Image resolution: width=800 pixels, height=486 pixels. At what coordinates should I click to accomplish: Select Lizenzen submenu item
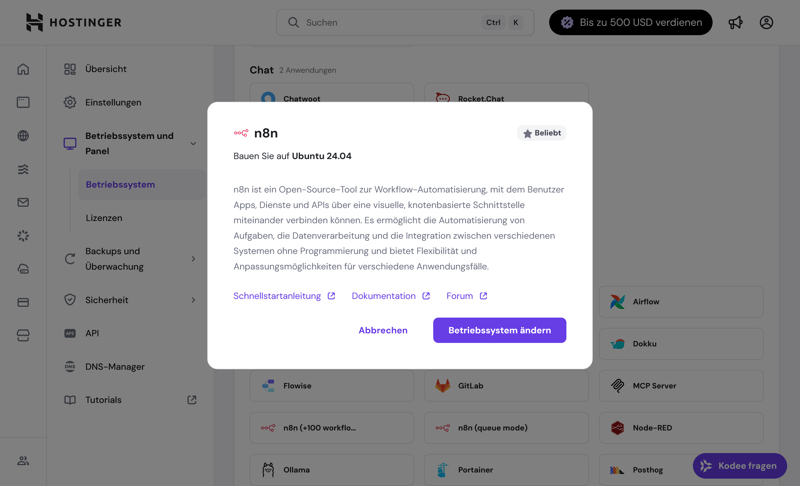(x=104, y=218)
